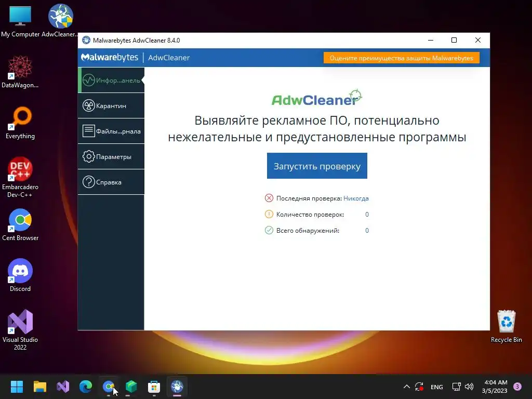Screen dimensions: 532x399
Task: Click the network tray icon
Action: pyautogui.click(x=456, y=387)
